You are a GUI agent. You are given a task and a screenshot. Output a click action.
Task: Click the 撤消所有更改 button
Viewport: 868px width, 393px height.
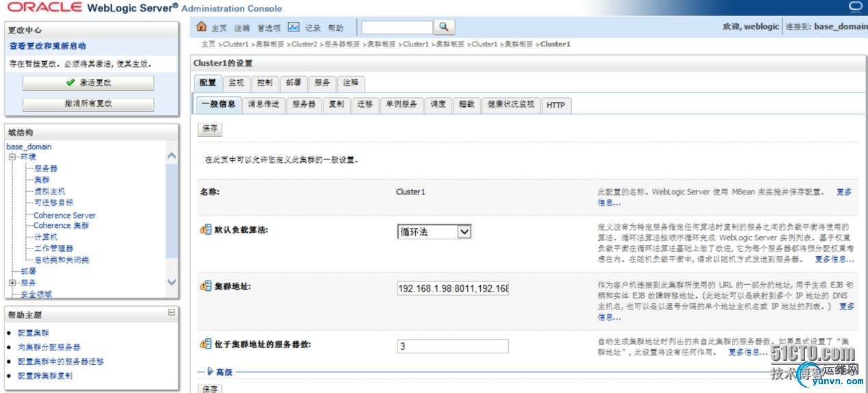[x=88, y=104]
